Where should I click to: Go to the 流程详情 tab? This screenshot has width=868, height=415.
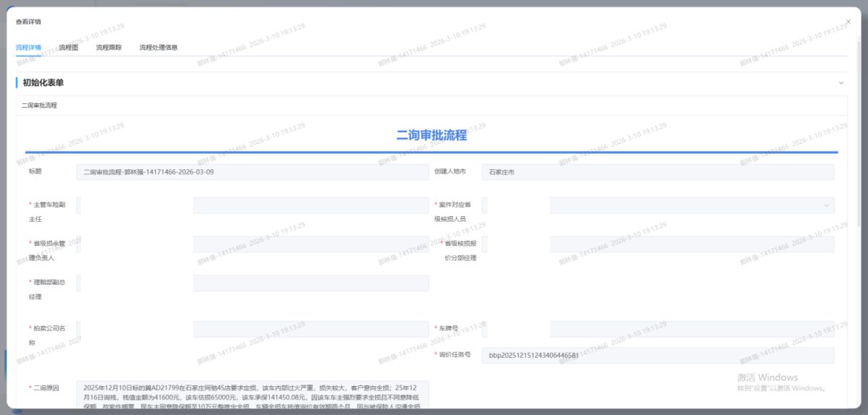tap(28, 48)
